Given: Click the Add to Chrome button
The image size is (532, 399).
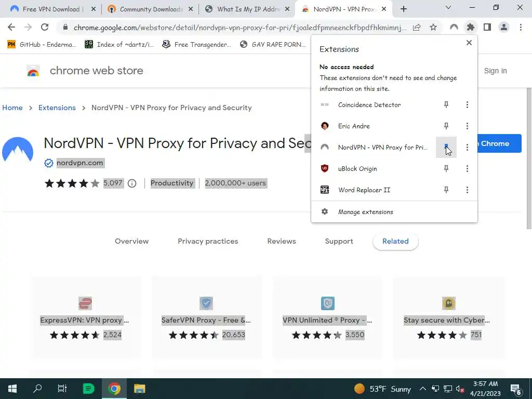Looking at the screenshot, I should click(499, 143).
